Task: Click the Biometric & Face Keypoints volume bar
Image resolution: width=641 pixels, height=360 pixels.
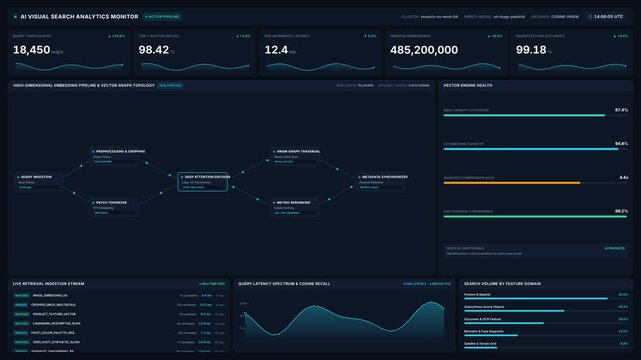Action: (546, 335)
